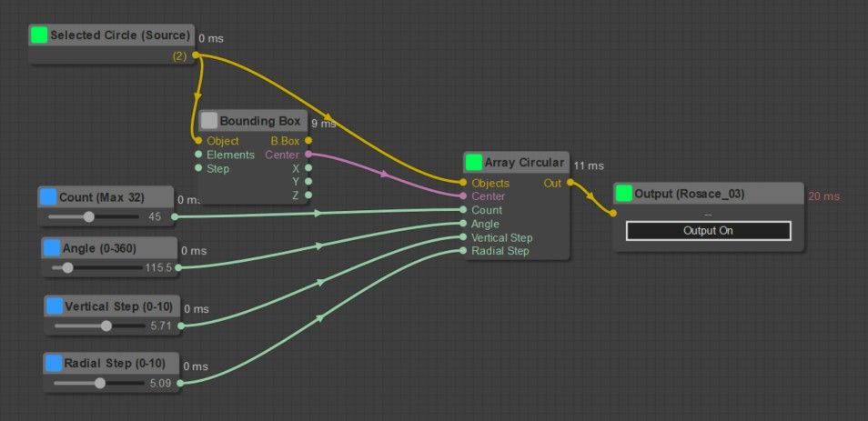868x421 pixels.
Task: Adjust the Vertical Step (0-10) slider
Action: coord(100,326)
